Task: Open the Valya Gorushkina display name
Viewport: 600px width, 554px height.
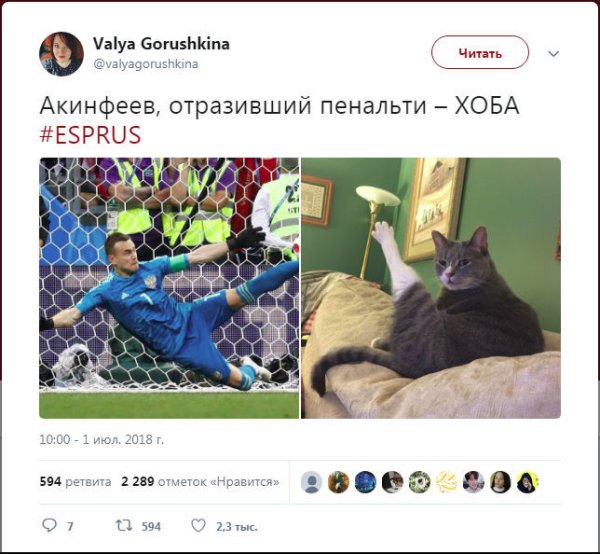Action: [161, 44]
